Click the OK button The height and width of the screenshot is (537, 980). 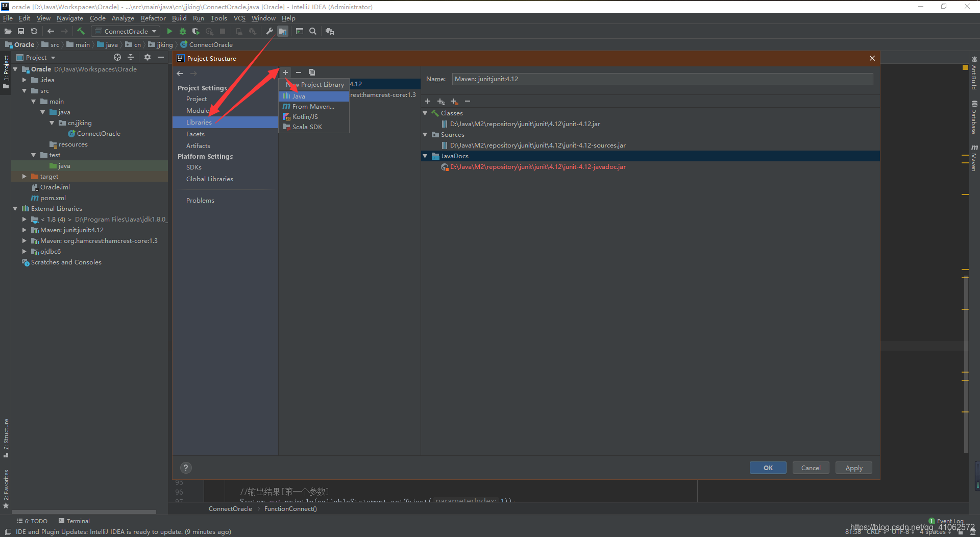pyautogui.click(x=768, y=468)
